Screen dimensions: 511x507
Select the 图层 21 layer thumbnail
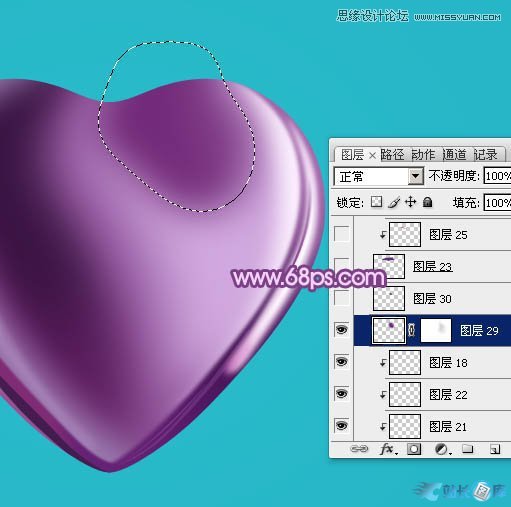tap(405, 426)
